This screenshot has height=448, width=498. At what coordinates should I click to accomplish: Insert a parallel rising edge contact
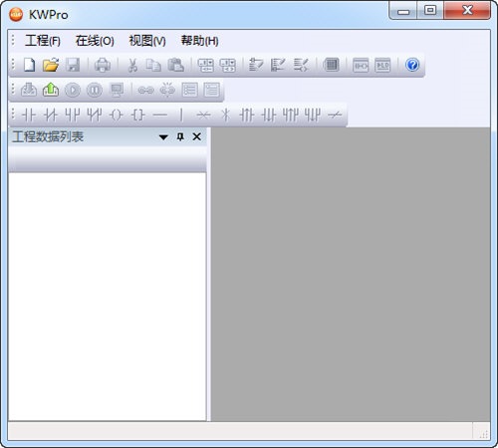[x=291, y=114]
